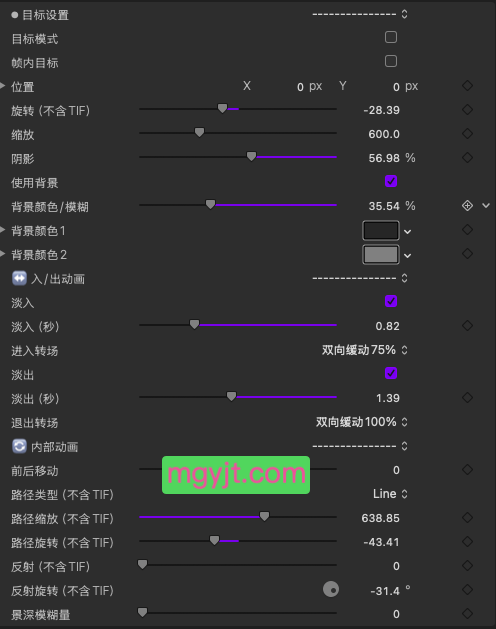
Task: Click the 景深模糊量 slider handle
Action: click(142, 613)
